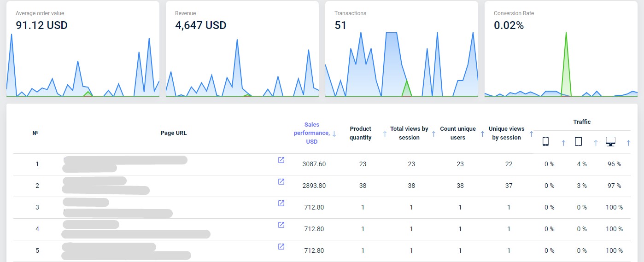Screen dimensions: 644x262
Task: Sort by Unique views by session arrow
Action: pos(531,134)
